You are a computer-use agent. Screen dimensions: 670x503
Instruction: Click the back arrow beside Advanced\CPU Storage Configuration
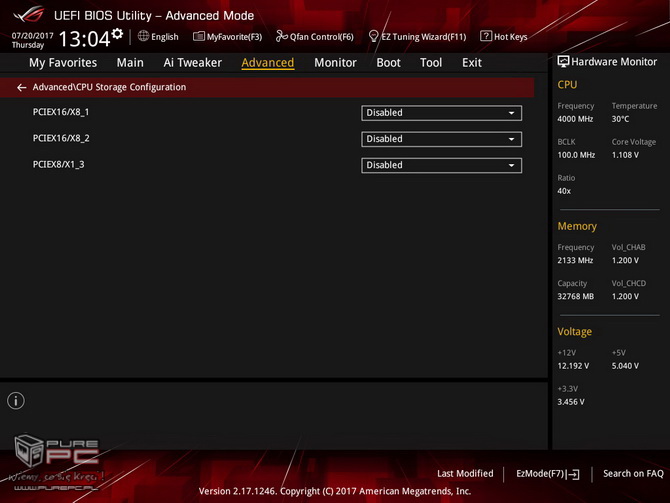coord(21,88)
